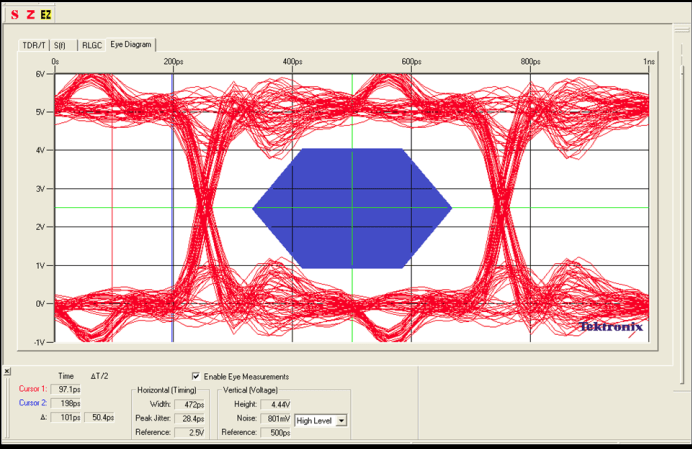Click the red Z toolbar icon

tap(30, 14)
